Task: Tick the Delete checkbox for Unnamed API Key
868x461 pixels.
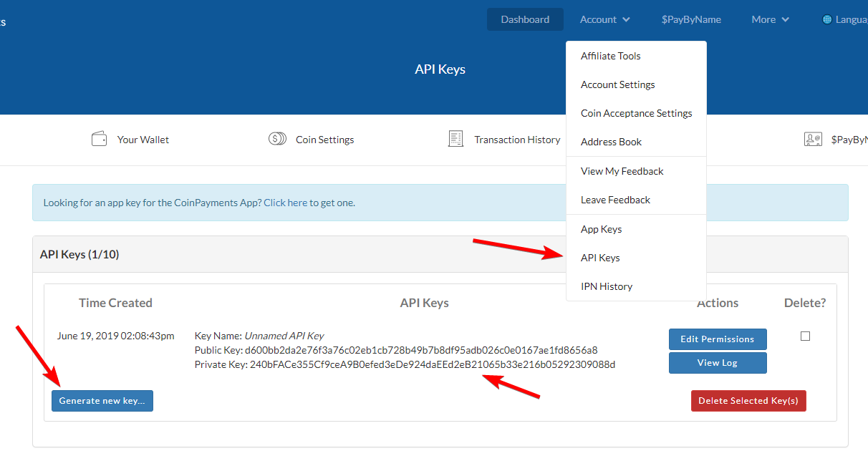Action: 805,336
